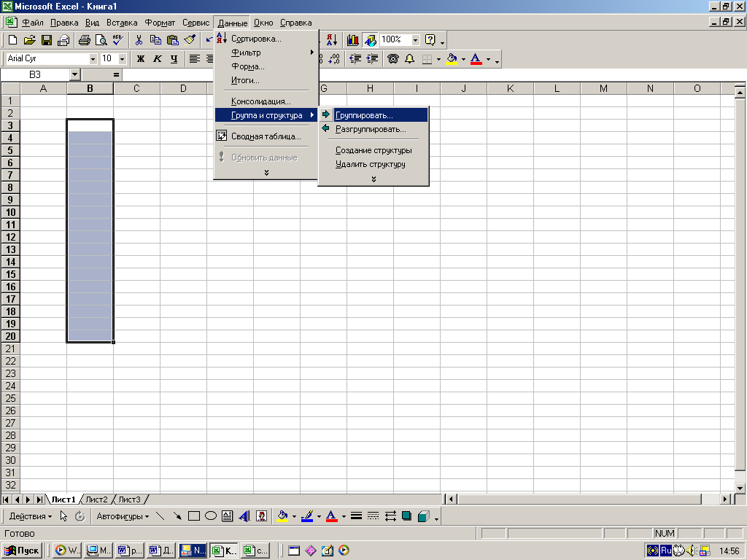
Task: Expand the zoom percentage dropdown
Action: coord(415,40)
